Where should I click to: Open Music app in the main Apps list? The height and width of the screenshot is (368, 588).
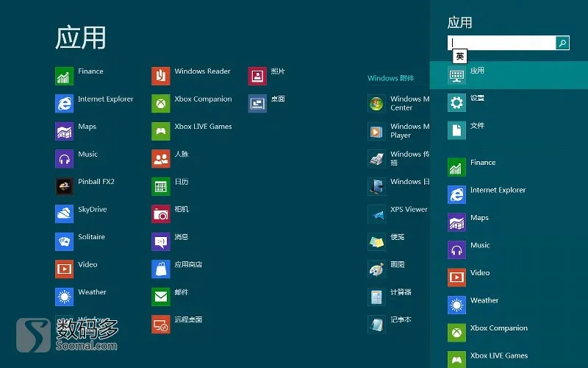(76, 158)
